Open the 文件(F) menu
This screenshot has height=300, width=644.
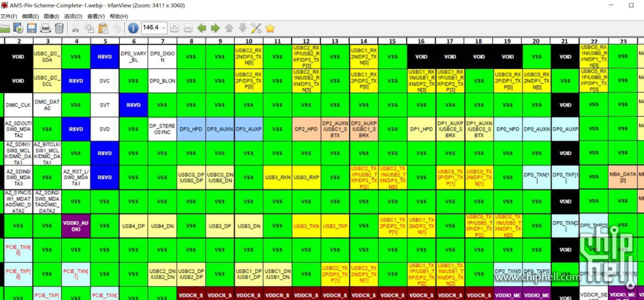pos(9,16)
